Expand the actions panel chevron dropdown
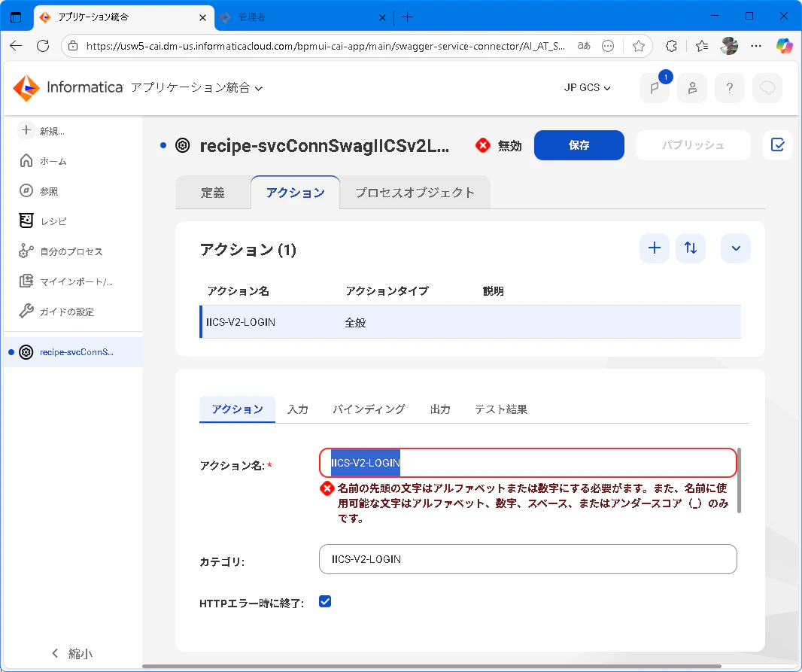The width and height of the screenshot is (802, 672). coord(736,248)
